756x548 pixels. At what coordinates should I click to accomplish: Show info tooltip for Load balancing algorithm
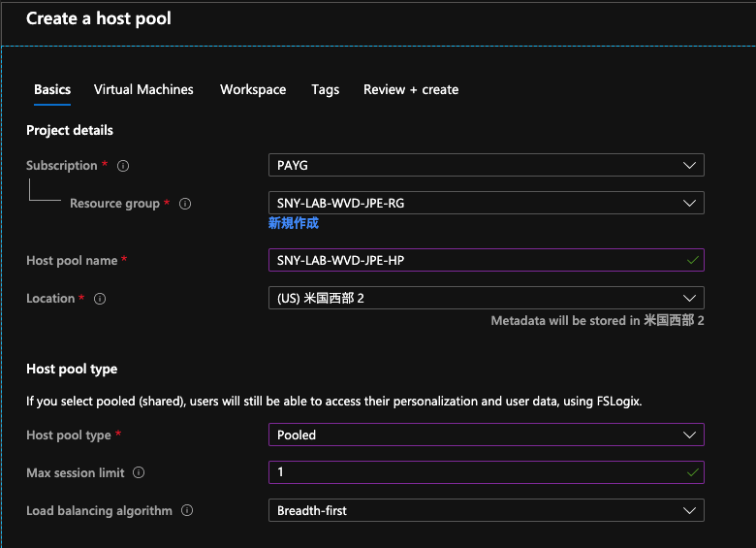pyautogui.click(x=187, y=510)
